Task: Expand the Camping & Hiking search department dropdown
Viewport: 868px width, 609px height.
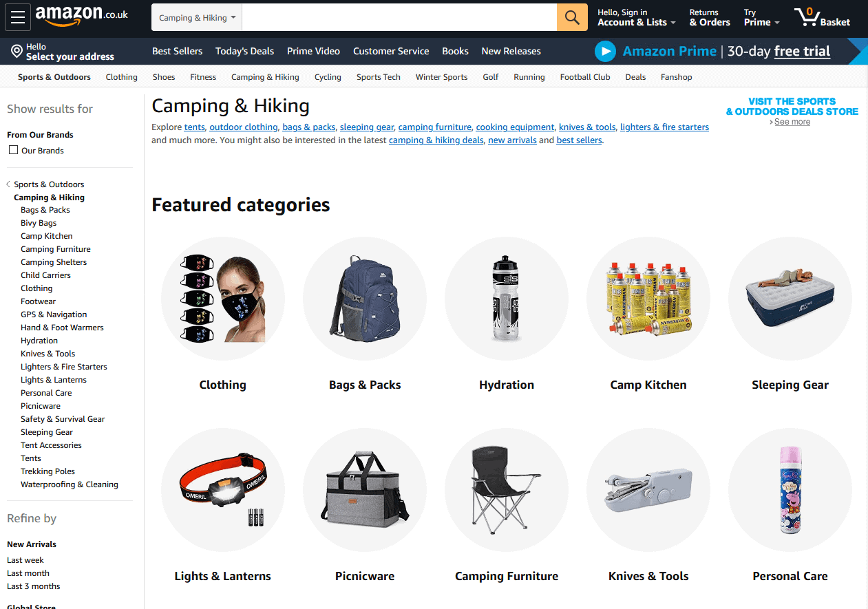Action: [x=197, y=18]
